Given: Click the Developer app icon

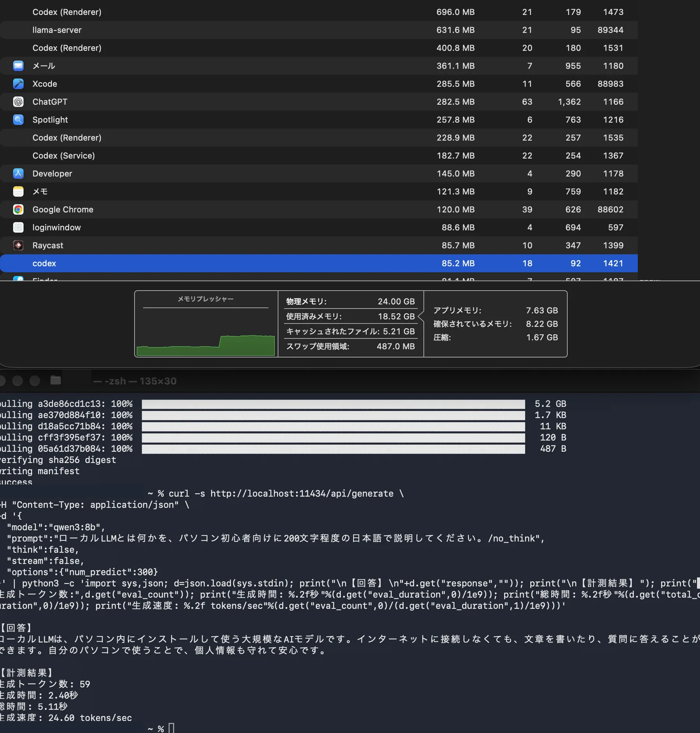Looking at the screenshot, I should coord(18,174).
